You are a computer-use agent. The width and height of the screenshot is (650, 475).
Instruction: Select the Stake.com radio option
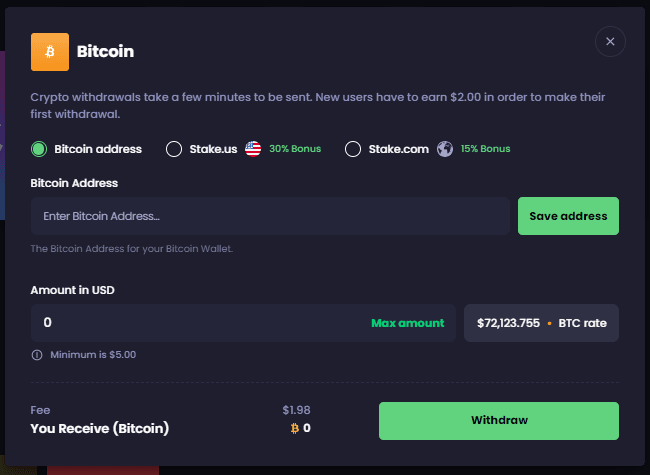(352, 149)
